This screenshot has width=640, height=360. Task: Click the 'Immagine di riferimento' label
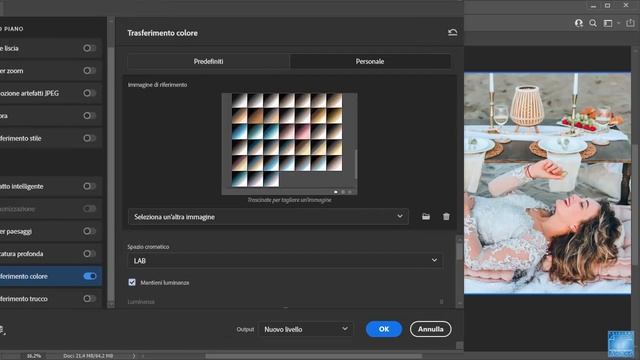[158, 85]
